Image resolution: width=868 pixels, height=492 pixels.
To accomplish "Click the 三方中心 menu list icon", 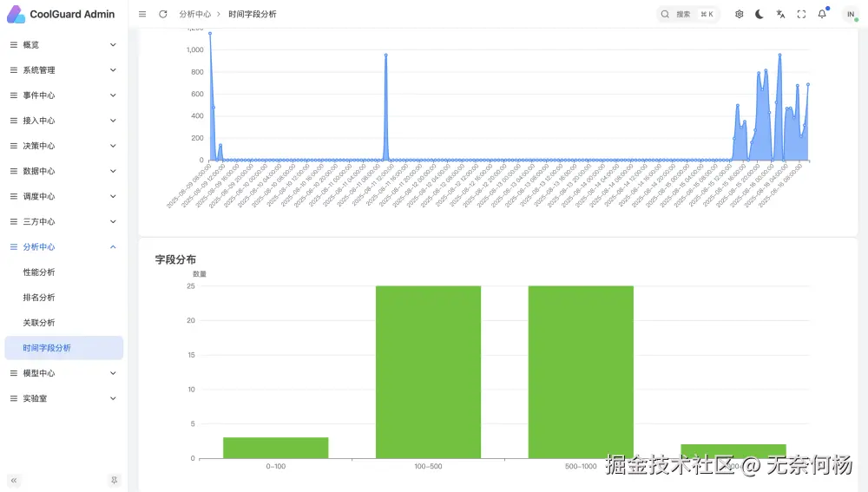I will pyautogui.click(x=14, y=222).
